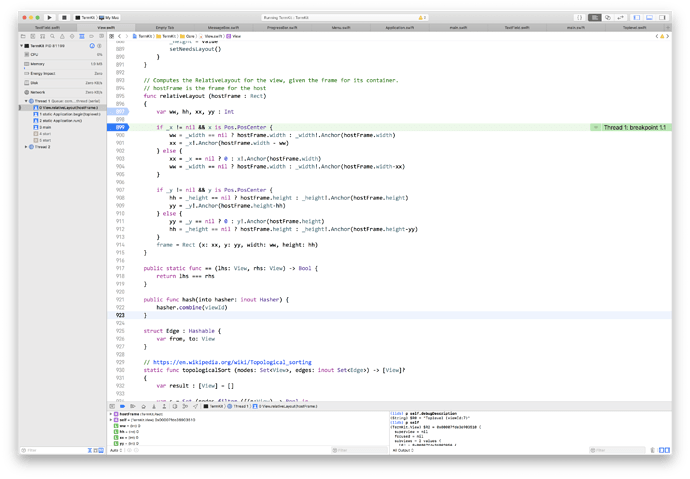Switch to the ProgressBar.swift tab
This screenshot has height=479, width=690.
point(282,28)
